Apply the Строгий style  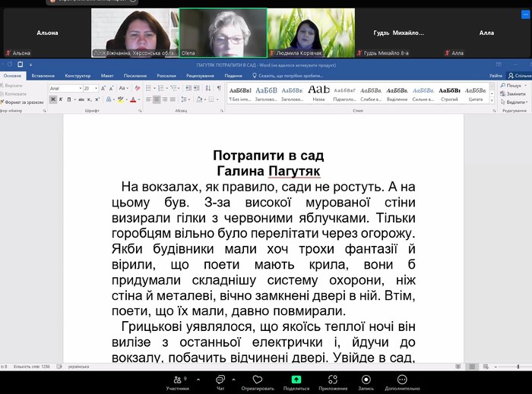pos(450,93)
